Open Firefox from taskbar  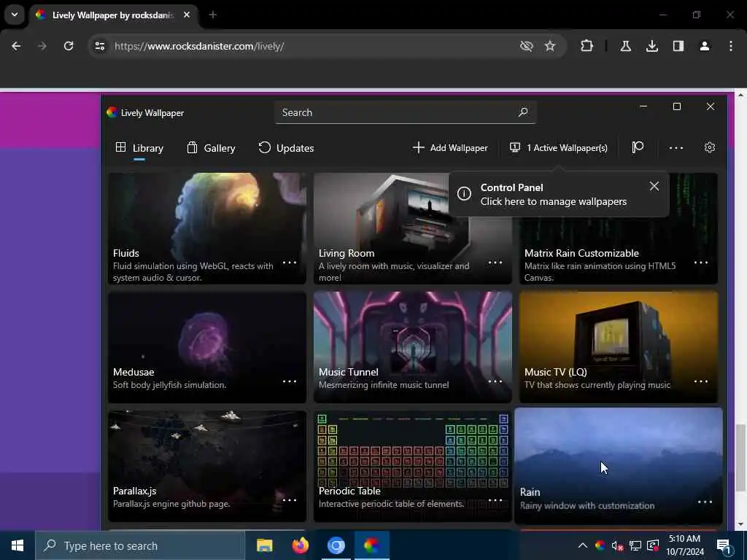tap(300, 545)
